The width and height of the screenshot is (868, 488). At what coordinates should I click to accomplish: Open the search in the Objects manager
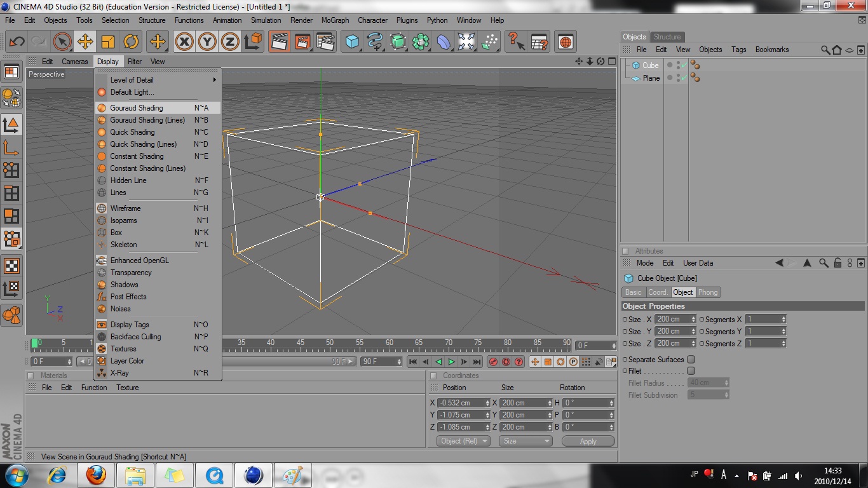[825, 50]
